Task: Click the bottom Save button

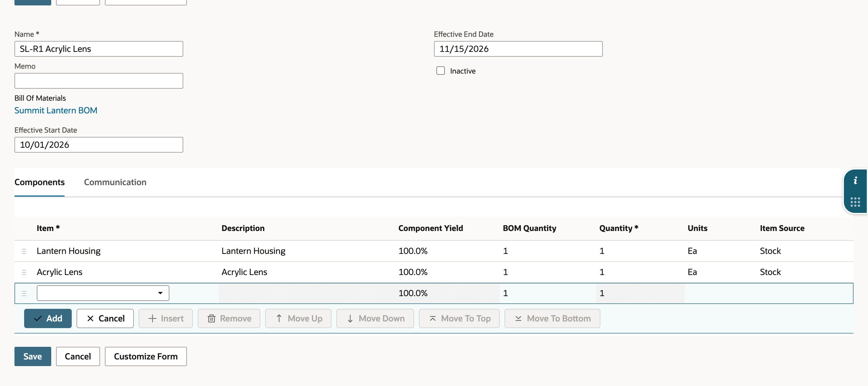Action: click(33, 356)
